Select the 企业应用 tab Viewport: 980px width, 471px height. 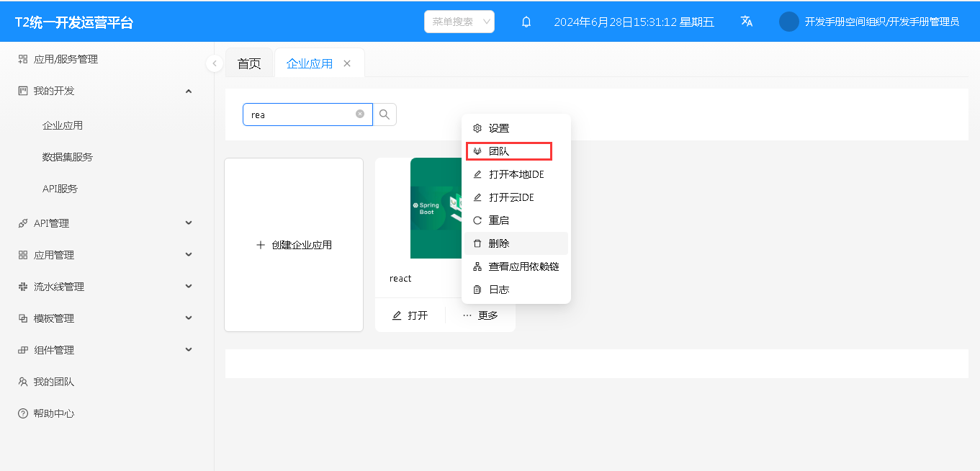pyautogui.click(x=310, y=63)
